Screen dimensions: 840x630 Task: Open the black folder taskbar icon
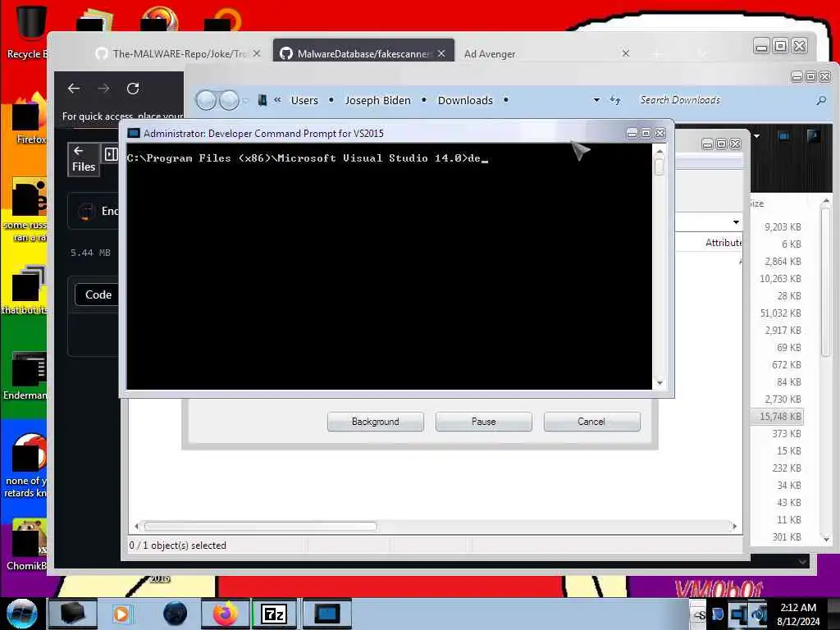pyautogui.click(x=73, y=614)
